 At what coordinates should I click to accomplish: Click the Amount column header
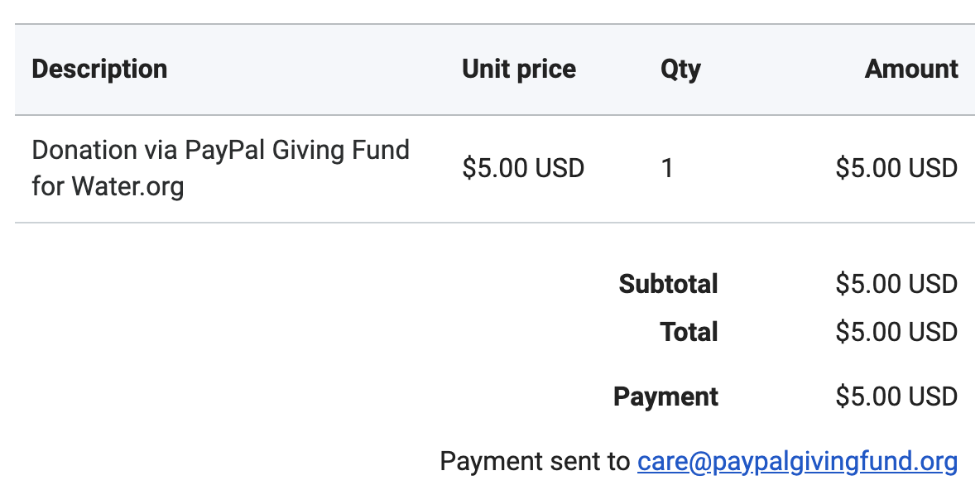pyautogui.click(x=911, y=69)
